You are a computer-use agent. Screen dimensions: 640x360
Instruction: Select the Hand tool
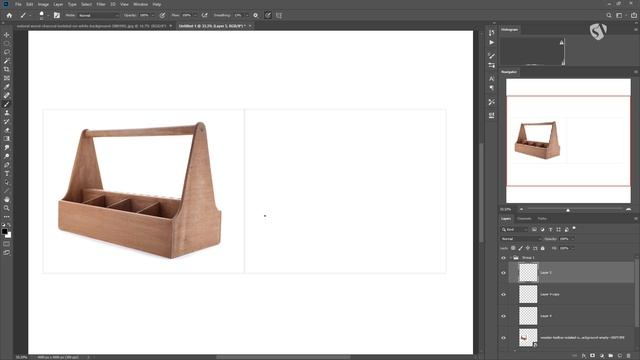7,200
